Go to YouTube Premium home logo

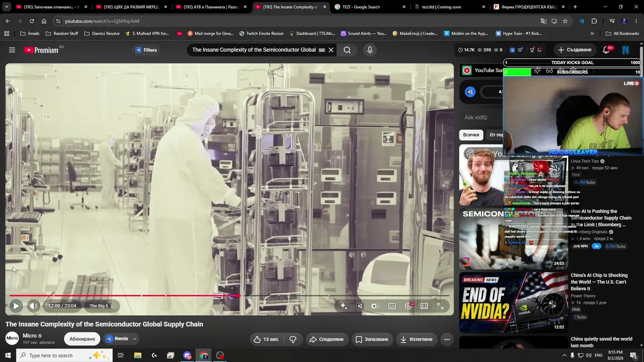(41, 50)
